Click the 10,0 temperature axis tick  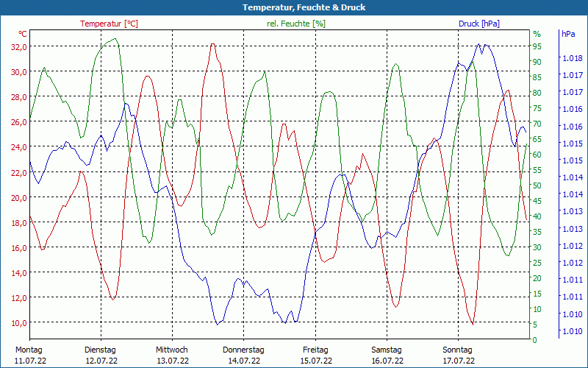click(x=17, y=322)
